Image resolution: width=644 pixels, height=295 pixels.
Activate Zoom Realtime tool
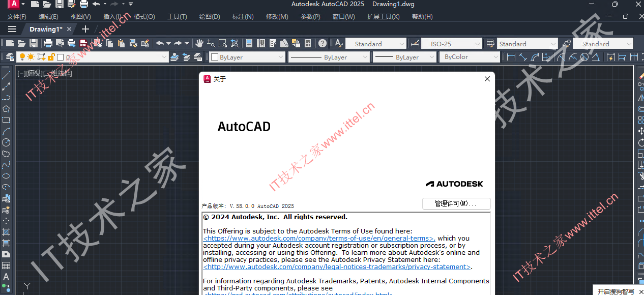pos(211,43)
